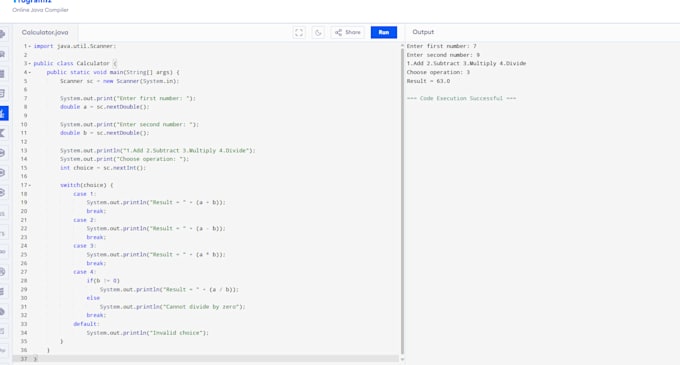Image resolution: width=680 pixels, height=365 pixels.
Task: Click the editor scrollbar's up arrow
Action: pyautogui.click(x=402, y=45)
